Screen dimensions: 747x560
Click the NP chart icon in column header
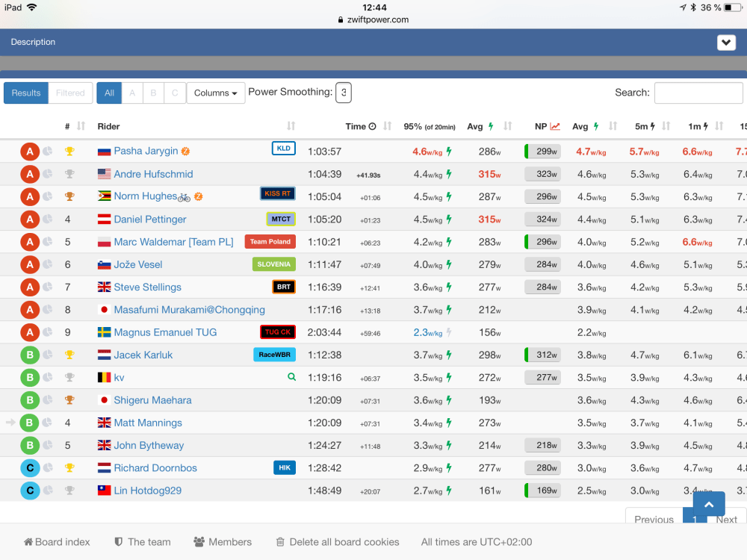pos(555,127)
